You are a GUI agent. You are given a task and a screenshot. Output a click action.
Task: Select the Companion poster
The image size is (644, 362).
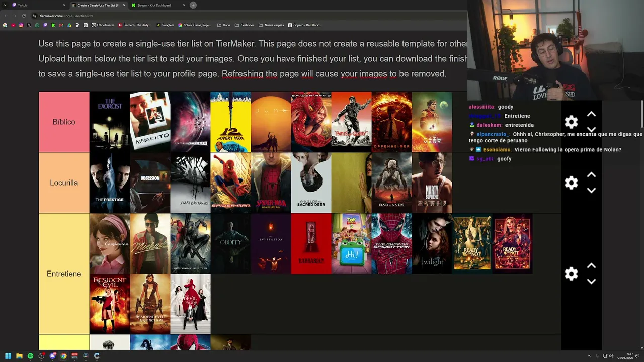110,243
